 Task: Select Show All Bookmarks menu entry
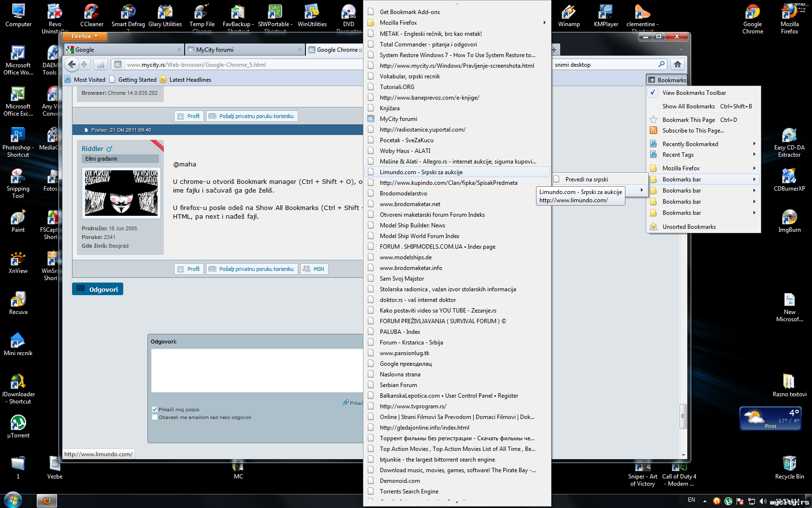(703, 106)
